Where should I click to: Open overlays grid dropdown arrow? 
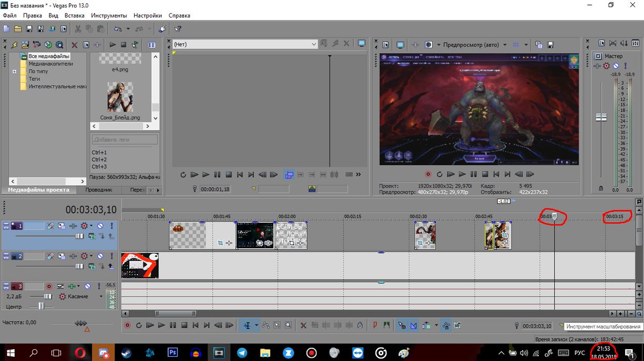526,45
